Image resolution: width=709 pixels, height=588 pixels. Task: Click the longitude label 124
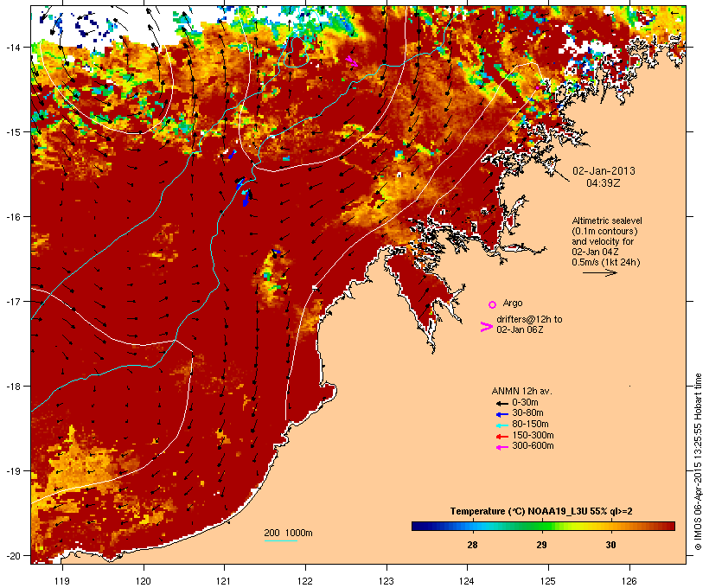point(467,581)
